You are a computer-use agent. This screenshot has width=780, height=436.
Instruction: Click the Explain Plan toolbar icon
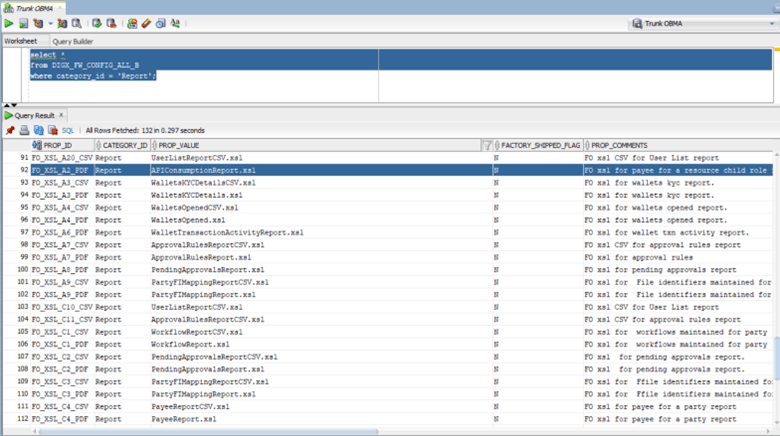(38, 23)
